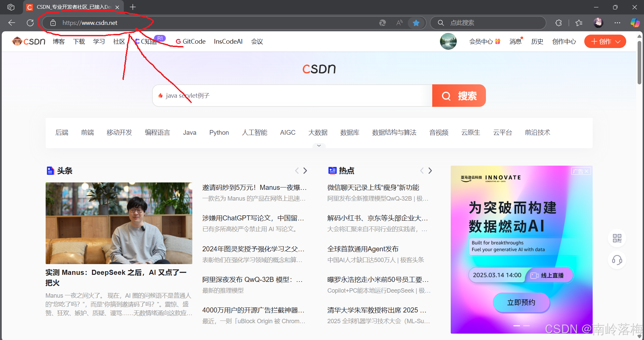Click the refresh icon inside address bar
Screen dimensions: 644x340
(383, 23)
